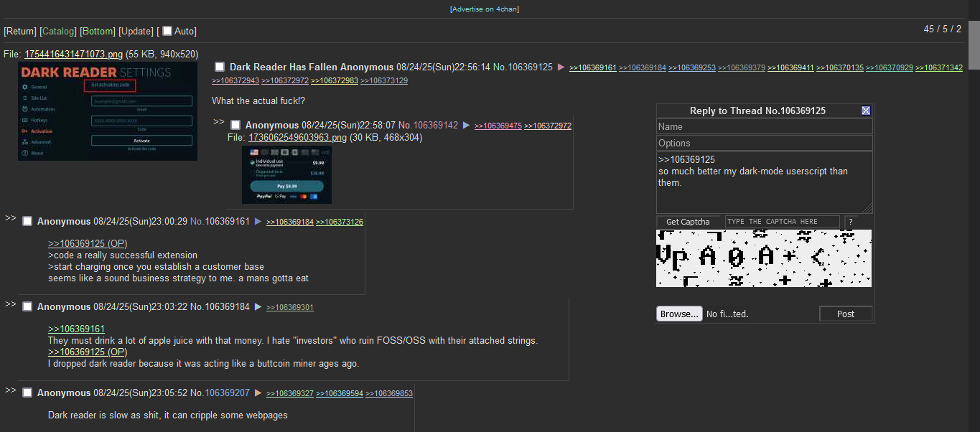Check the box for post No.106369161

click(x=27, y=221)
